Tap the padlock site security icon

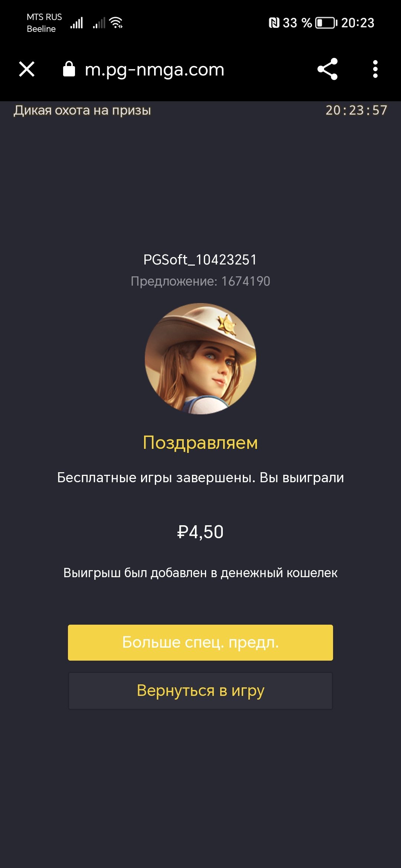(x=69, y=69)
